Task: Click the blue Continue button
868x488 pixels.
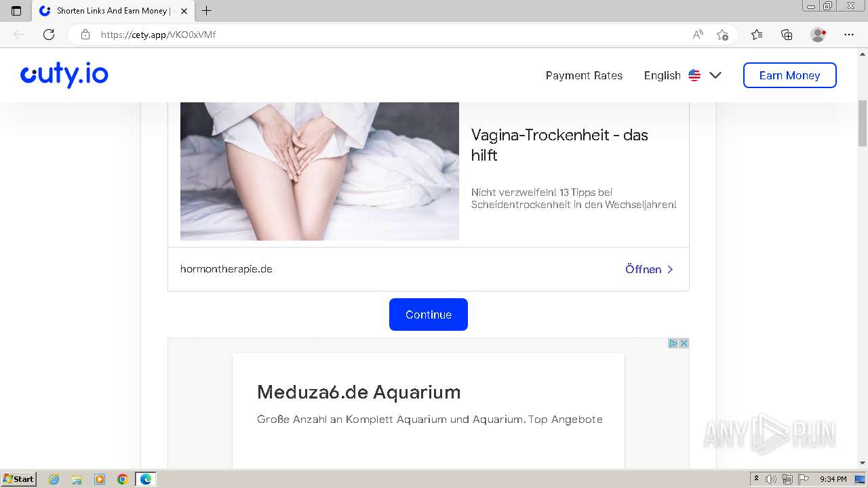Action: [429, 314]
